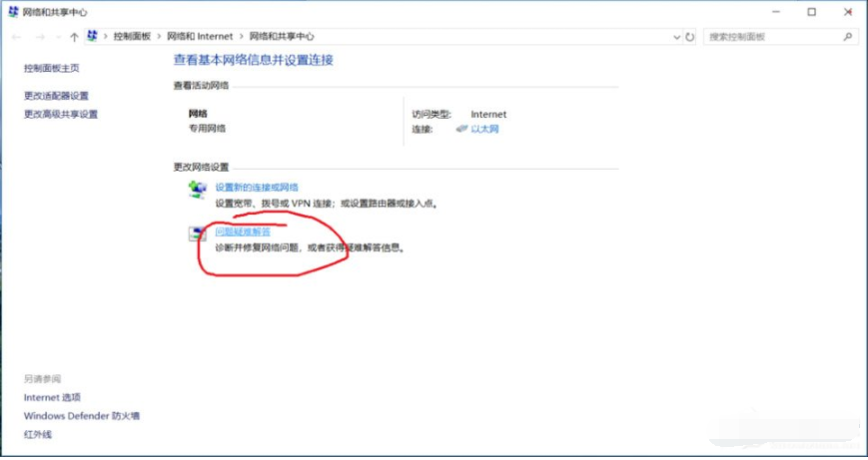Open 以太网 connection link
The image size is (868, 460).
click(x=484, y=129)
